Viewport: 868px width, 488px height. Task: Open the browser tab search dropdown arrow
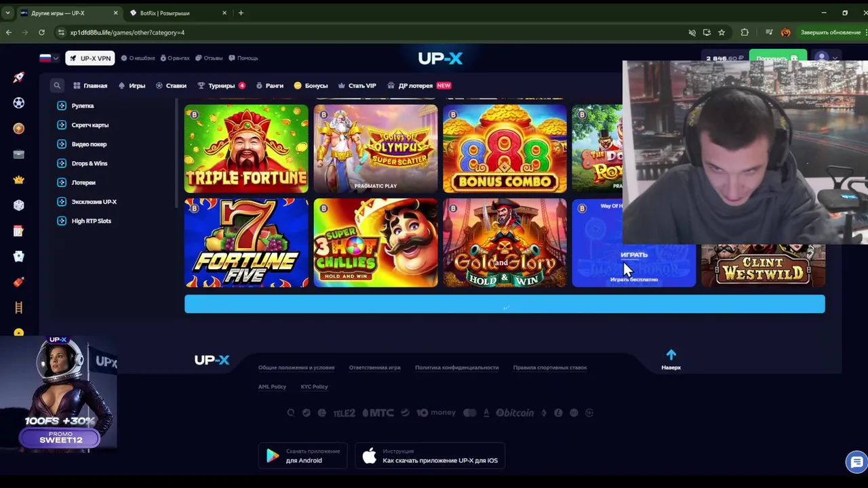coord(7,13)
